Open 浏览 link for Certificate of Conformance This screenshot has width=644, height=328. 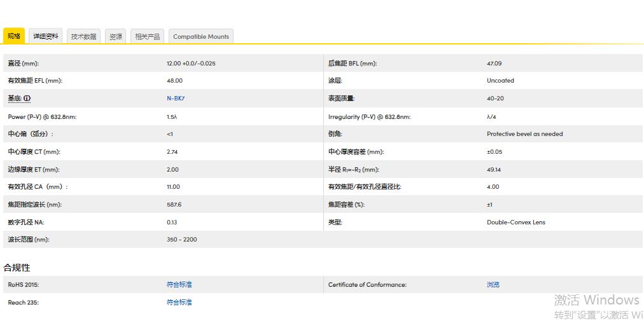click(493, 285)
